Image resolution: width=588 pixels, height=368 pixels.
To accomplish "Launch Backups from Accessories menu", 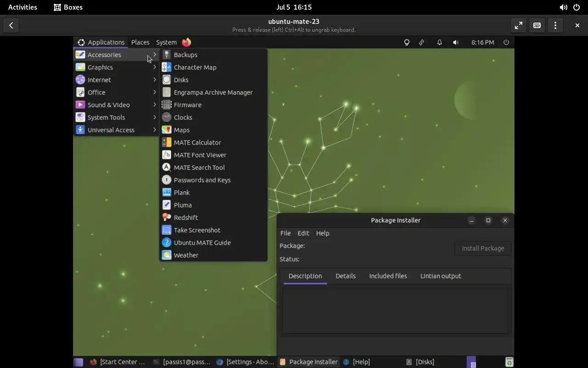I will click(x=213, y=55).
